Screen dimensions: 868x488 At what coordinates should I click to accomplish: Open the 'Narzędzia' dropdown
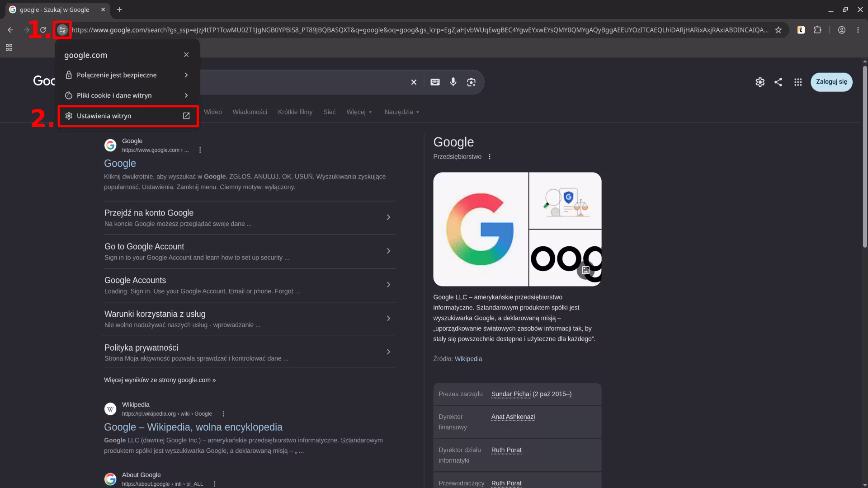(x=402, y=112)
